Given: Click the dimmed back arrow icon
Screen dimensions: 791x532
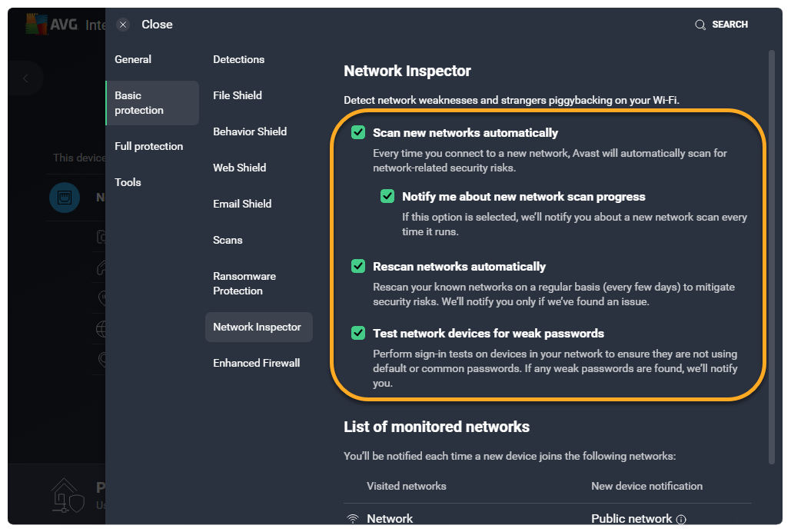Looking at the screenshot, I should point(25,78).
